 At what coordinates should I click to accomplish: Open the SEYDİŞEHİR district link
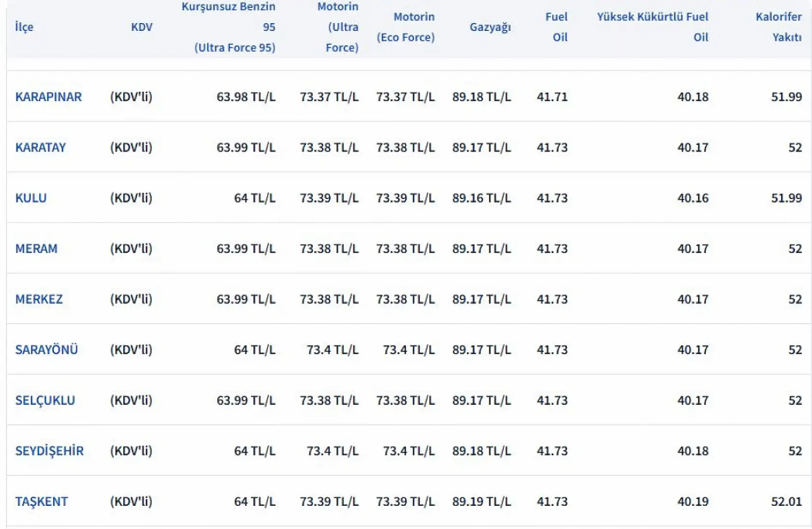click(49, 451)
